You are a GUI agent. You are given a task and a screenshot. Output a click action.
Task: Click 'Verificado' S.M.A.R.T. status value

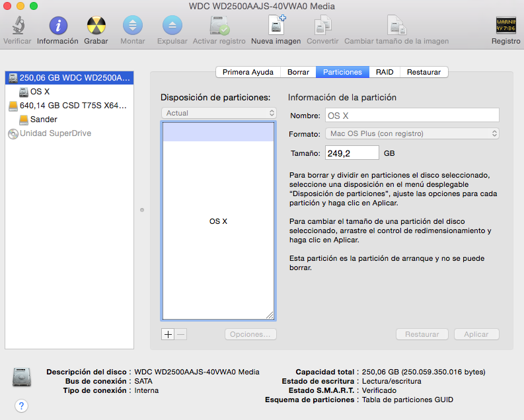379,390
